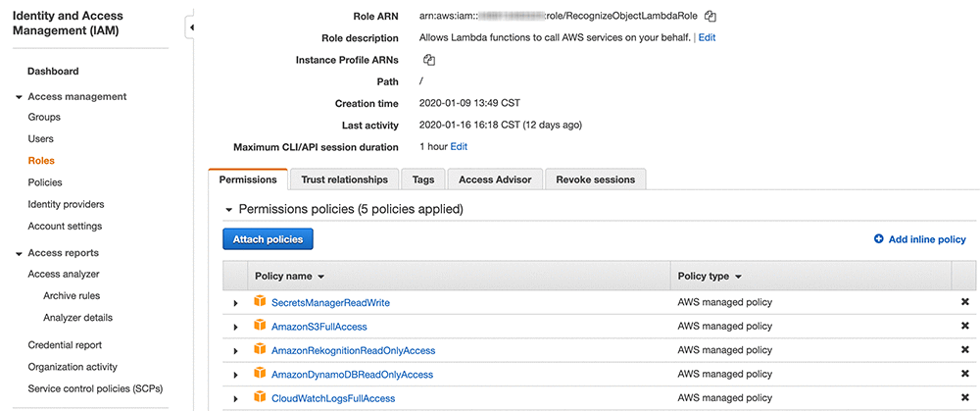Open Roles in the sidebar
Image resolution: width=980 pixels, height=411 pixels.
[41, 161]
